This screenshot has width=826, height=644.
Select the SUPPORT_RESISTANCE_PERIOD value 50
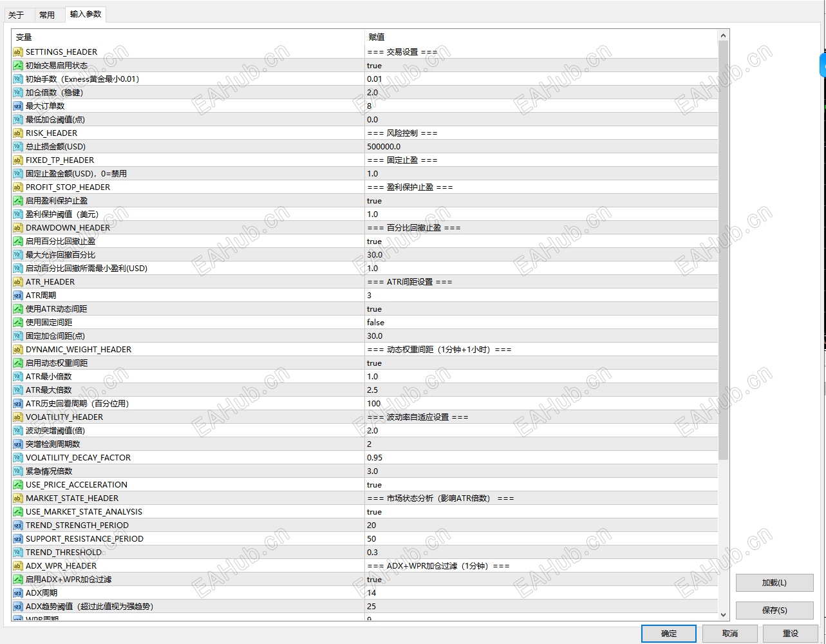(x=371, y=539)
